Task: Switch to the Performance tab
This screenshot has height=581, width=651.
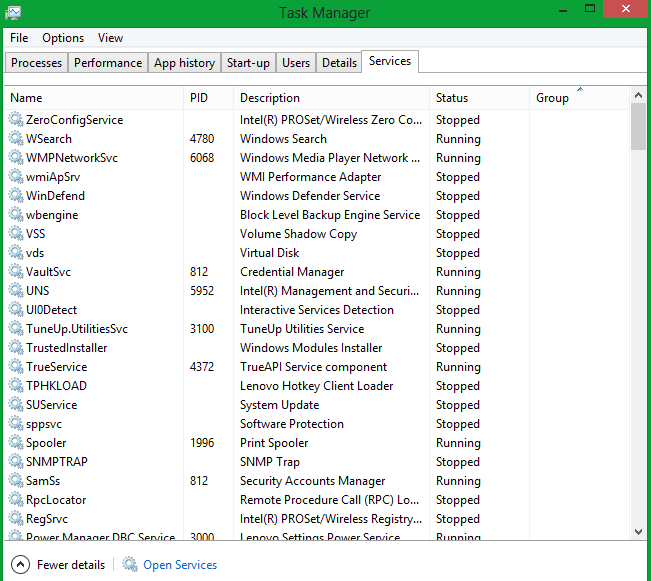Action: 108,63
